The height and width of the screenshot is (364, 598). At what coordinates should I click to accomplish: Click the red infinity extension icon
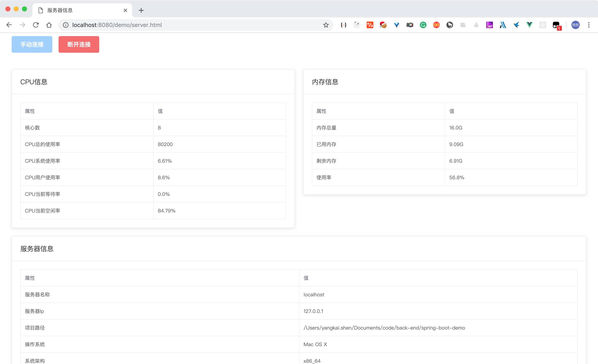[x=436, y=25]
